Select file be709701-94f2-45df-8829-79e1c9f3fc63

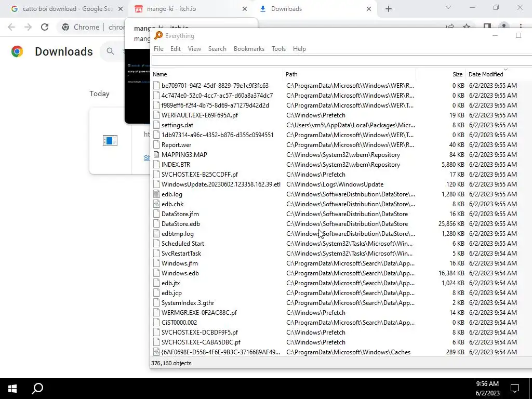(x=215, y=86)
